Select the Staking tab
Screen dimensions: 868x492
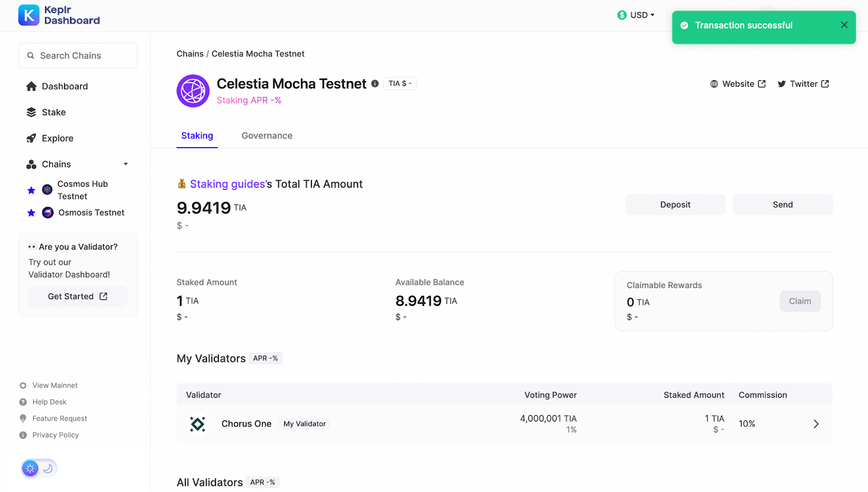(197, 136)
